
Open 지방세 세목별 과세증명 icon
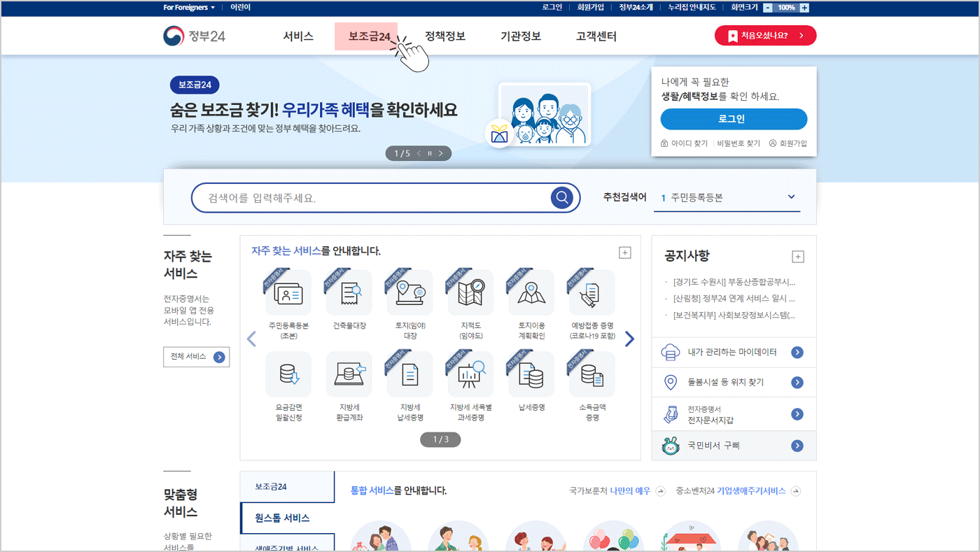coord(471,374)
